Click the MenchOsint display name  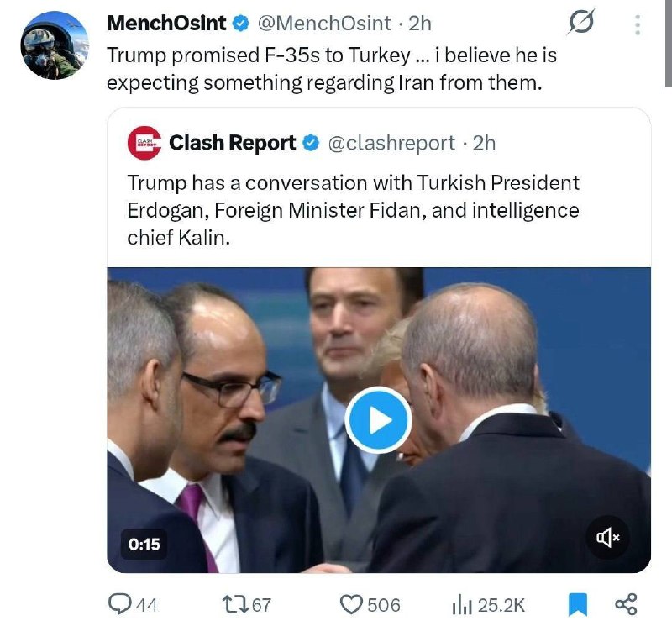tap(166, 24)
